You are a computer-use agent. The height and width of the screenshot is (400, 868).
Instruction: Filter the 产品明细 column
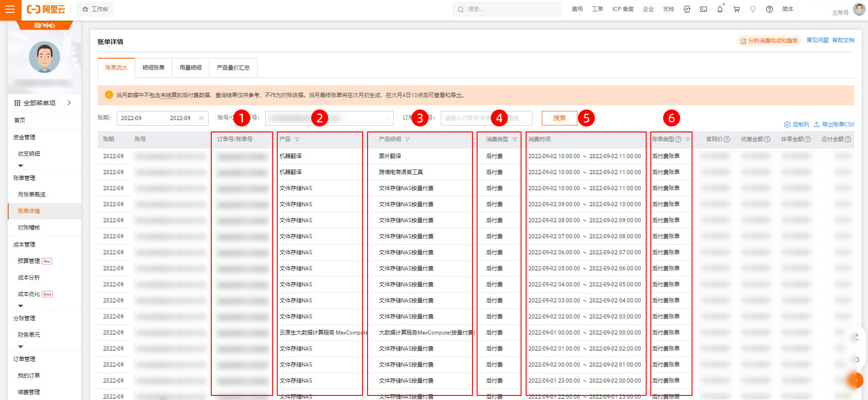point(407,139)
